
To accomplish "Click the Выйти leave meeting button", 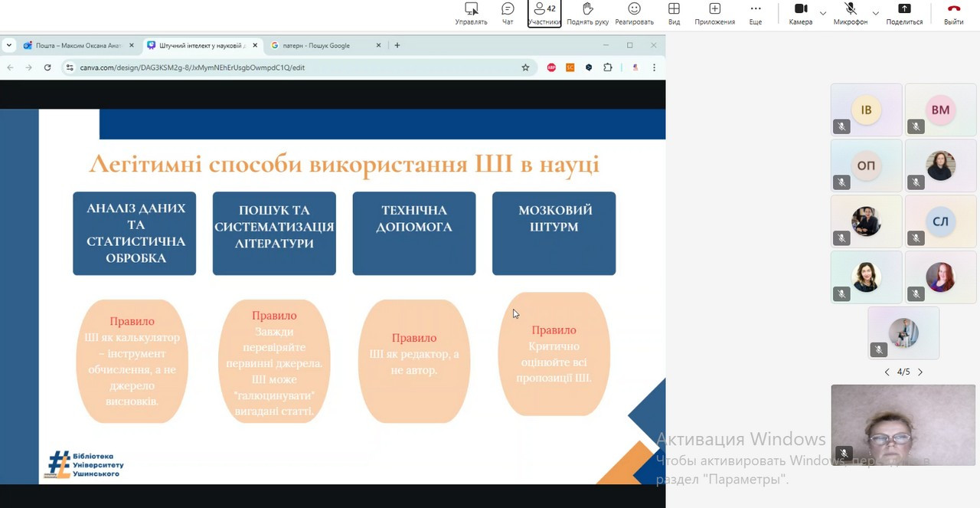I will click(x=953, y=13).
